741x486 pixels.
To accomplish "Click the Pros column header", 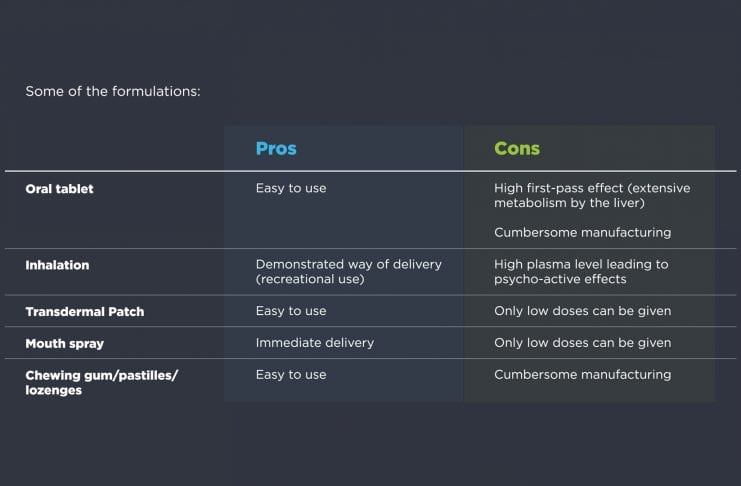I will pyautogui.click(x=276, y=149).
